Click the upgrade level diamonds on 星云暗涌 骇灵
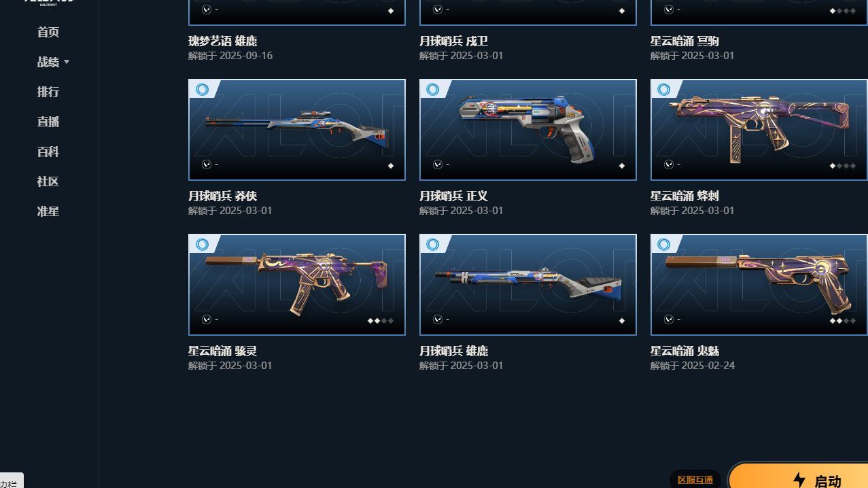The width and height of the screenshot is (868, 488). pos(381,320)
